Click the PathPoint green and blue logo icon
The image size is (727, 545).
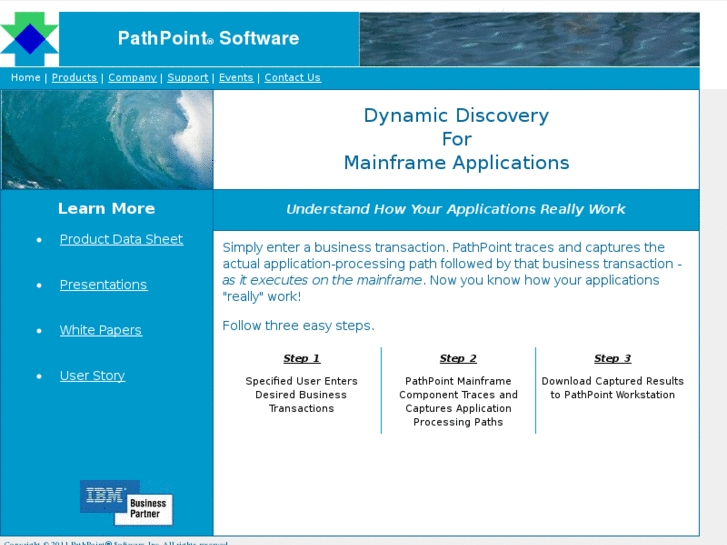click(x=29, y=39)
